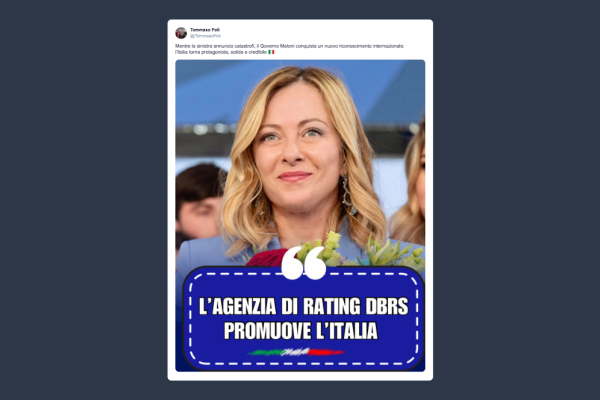Screen dimensions: 600x400
Task: Click the blue dashed-border caption banner
Action: point(303,318)
